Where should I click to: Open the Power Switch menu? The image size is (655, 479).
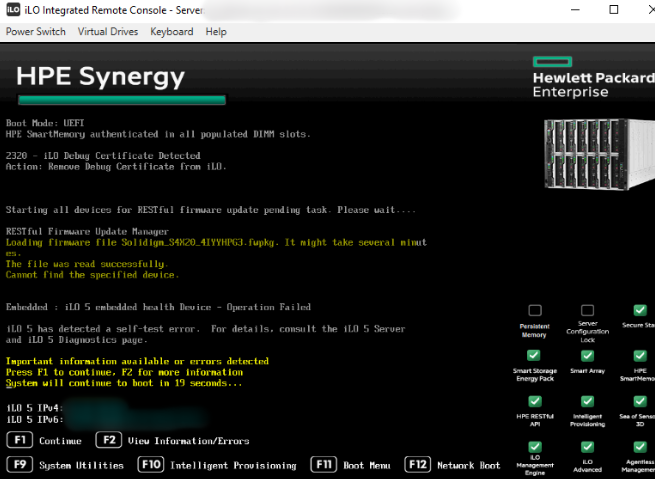[36, 32]
